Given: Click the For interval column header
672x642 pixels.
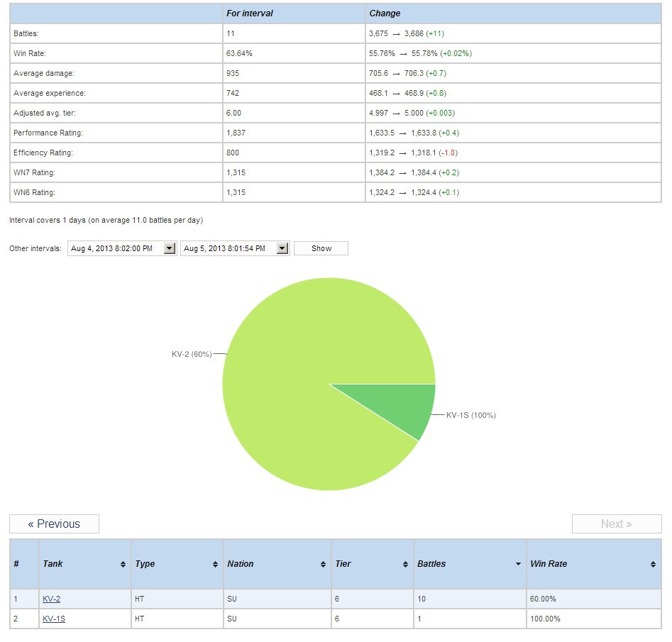Looking at the screenshot, I should tap(249, 13).
